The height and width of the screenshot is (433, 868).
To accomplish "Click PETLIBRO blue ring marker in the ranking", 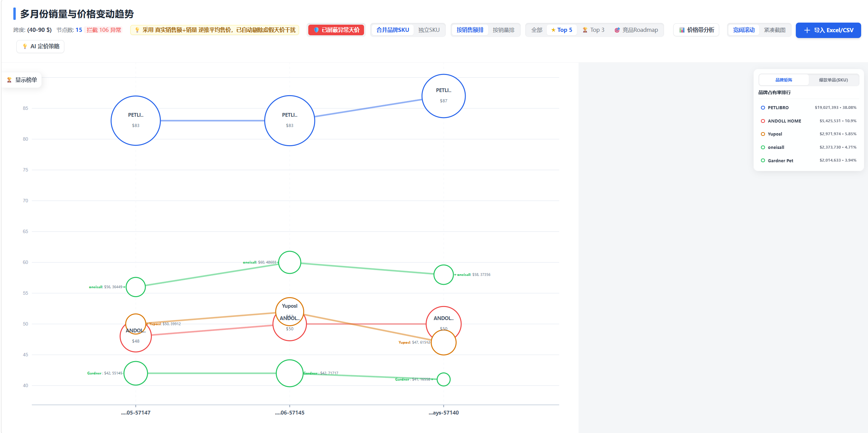I will pos(763,107).
